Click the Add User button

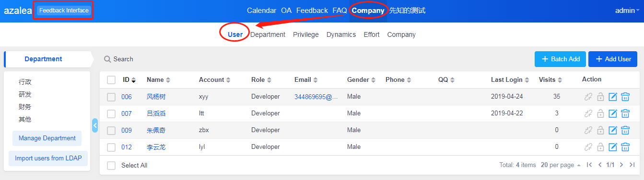pos(613,59)
